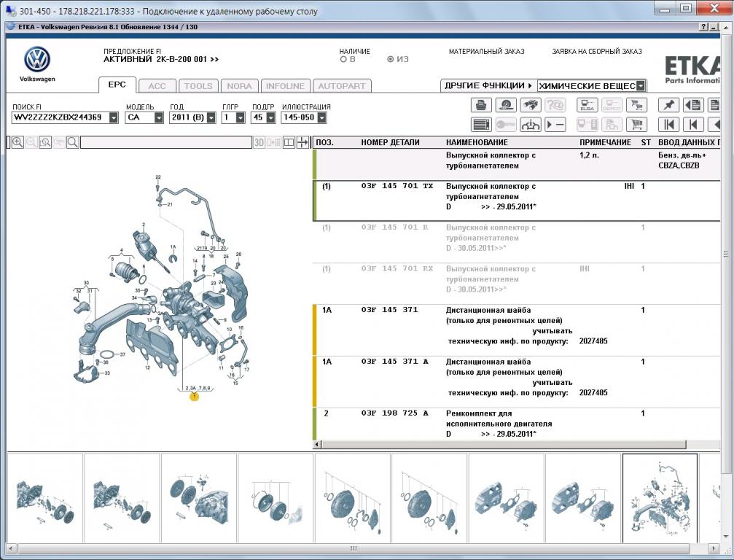Click the 'Ремкомплект для исполнительного двигателя' name
734x560 pixels.
[499, 419]
